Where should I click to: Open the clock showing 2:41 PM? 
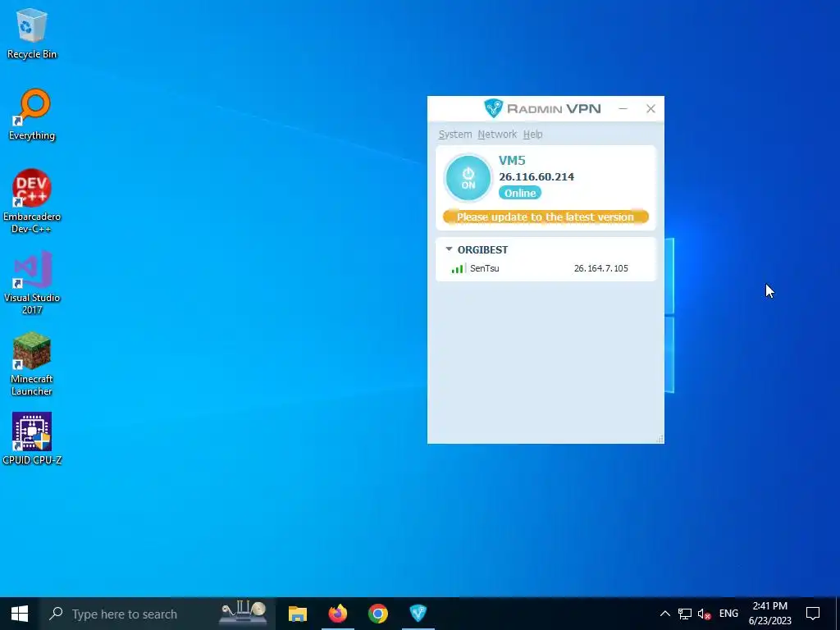click(x=769, y=614)
